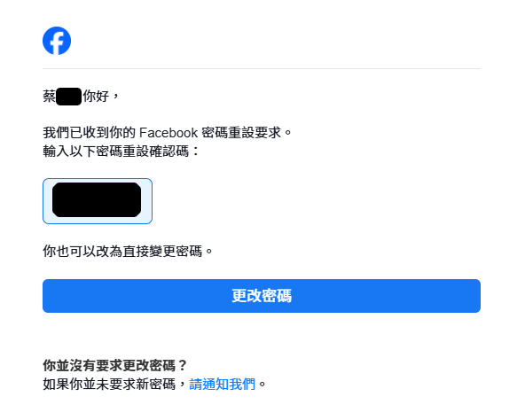Click the blue-bordered confirmation code box
525x420 pixels.
click(x=98, y=201)
